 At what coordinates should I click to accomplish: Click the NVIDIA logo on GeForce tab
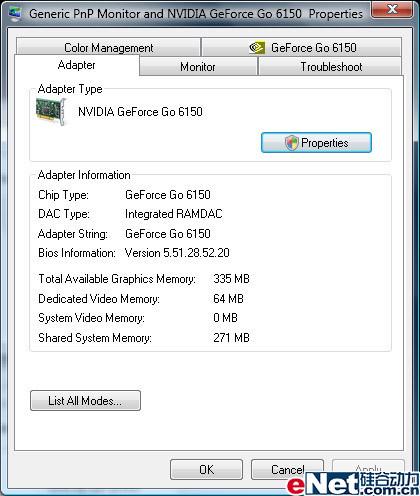pyautogui.click(x=257, y=48)
